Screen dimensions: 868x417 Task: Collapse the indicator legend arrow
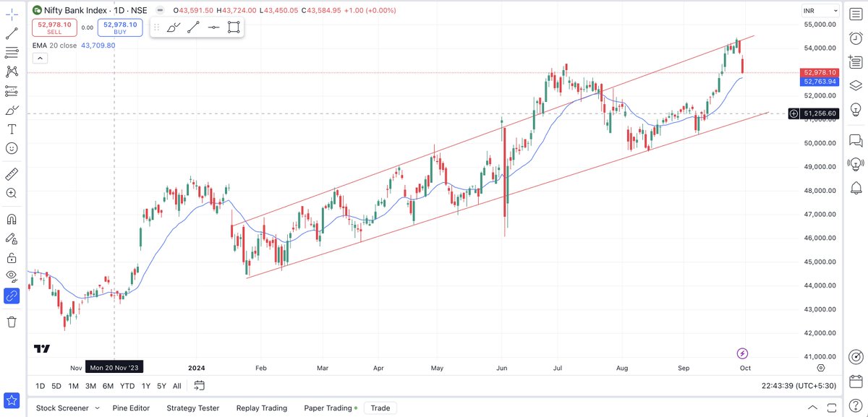point(39,57)
